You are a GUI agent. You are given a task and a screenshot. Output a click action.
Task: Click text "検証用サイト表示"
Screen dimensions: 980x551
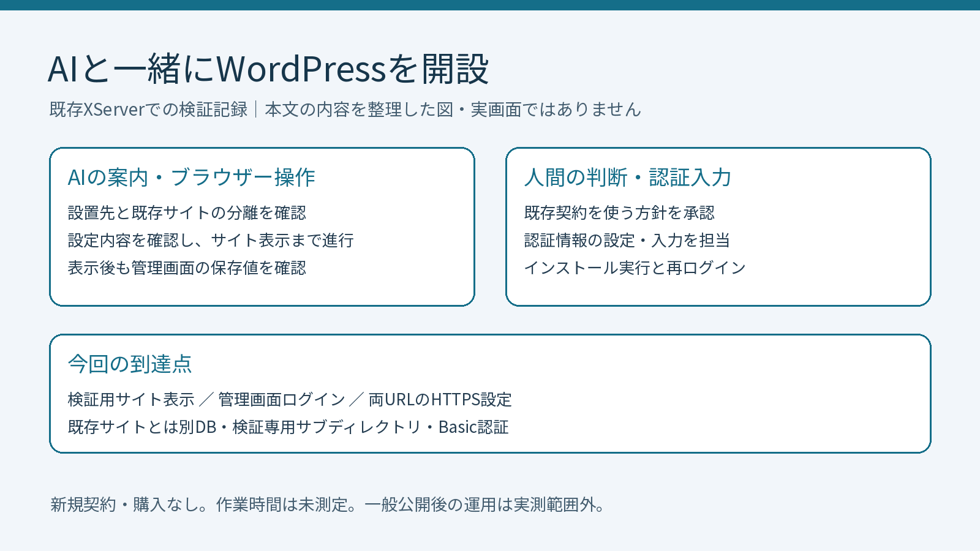tap(131, 400)
